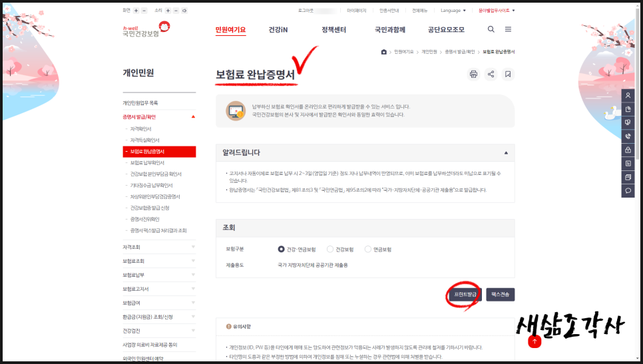643x364 pixels.
Task: Select the 건강보험 radio option
Action: tap(330, 250)
